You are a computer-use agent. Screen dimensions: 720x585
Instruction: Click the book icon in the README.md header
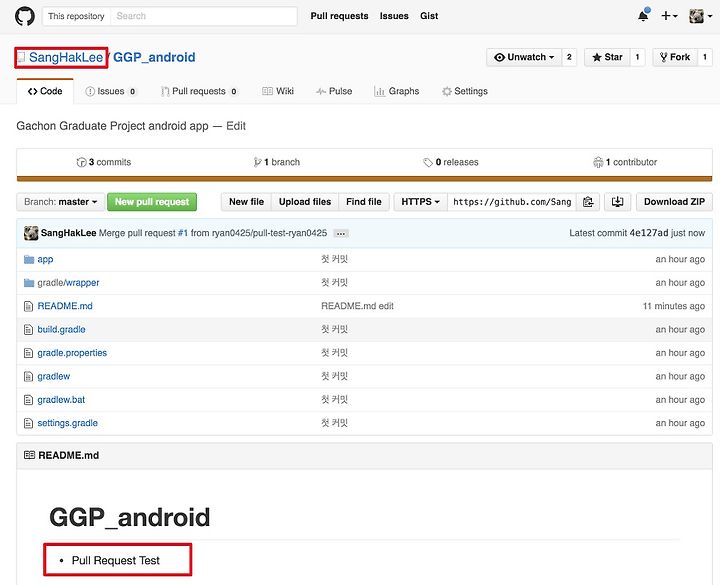pyautogui.click(x=29, y=455)
